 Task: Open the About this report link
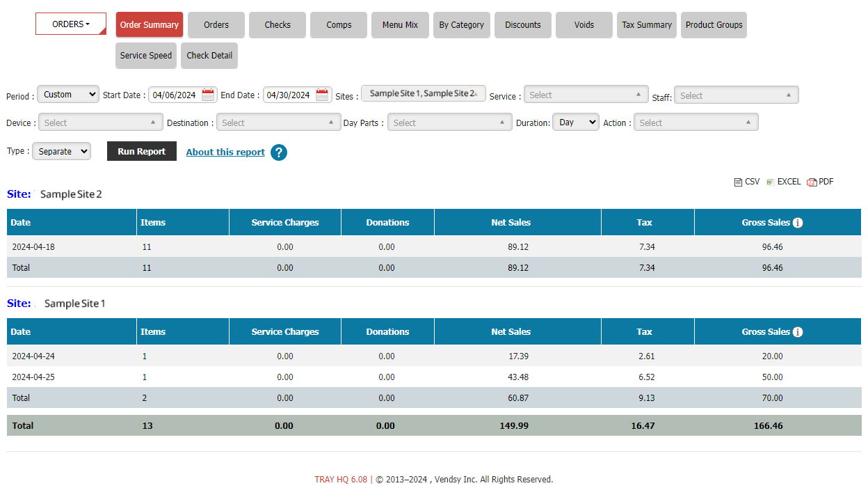(x=225, y=152)
